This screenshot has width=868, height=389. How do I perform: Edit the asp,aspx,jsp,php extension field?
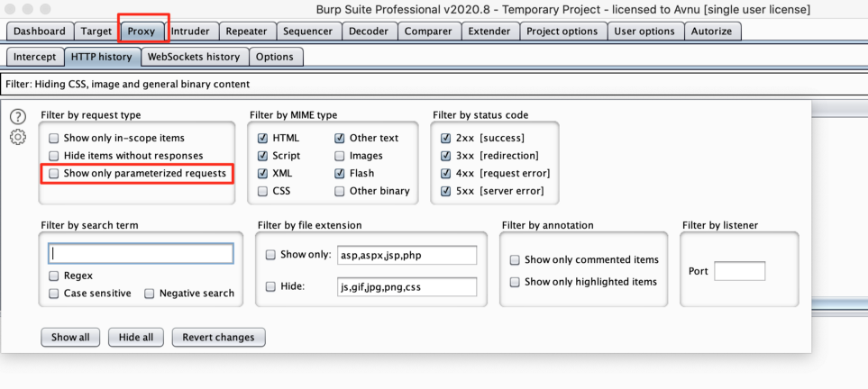407,256
